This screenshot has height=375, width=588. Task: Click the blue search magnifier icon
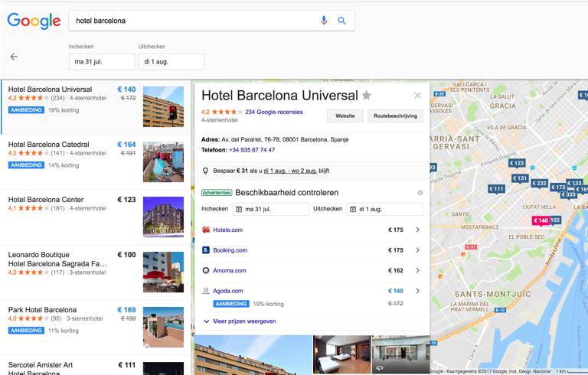341,21
